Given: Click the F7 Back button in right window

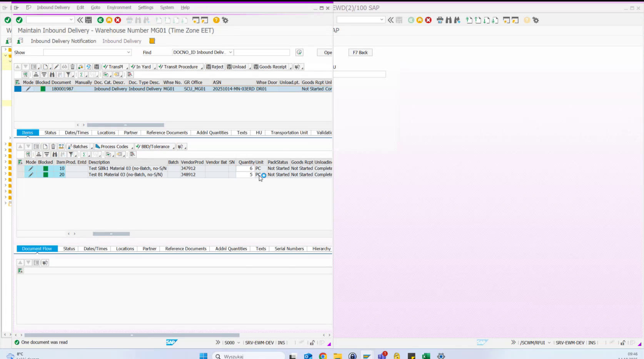Looking at the screenshot, I should 360,52.
